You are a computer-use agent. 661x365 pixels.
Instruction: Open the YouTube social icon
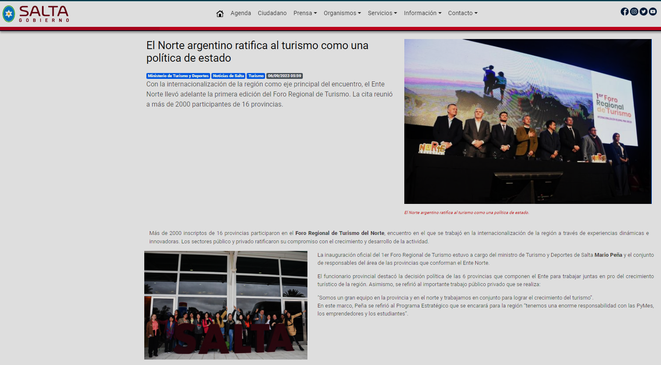point(653,12)
